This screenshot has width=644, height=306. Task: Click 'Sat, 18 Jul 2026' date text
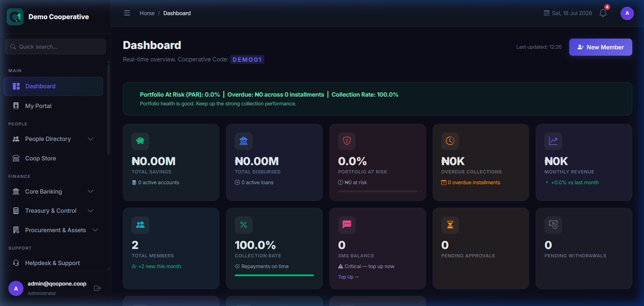pos(572,13)
